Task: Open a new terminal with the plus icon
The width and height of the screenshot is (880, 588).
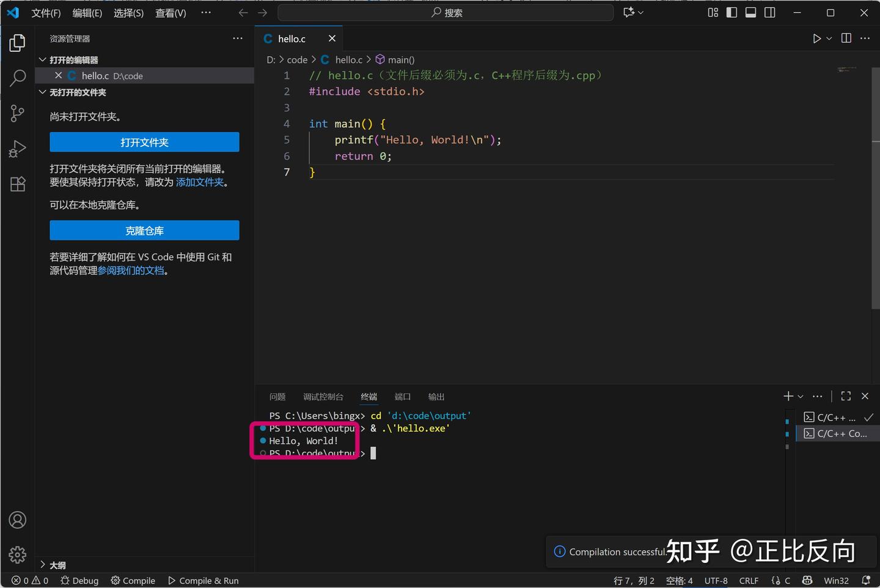Action: click(787, 396)
